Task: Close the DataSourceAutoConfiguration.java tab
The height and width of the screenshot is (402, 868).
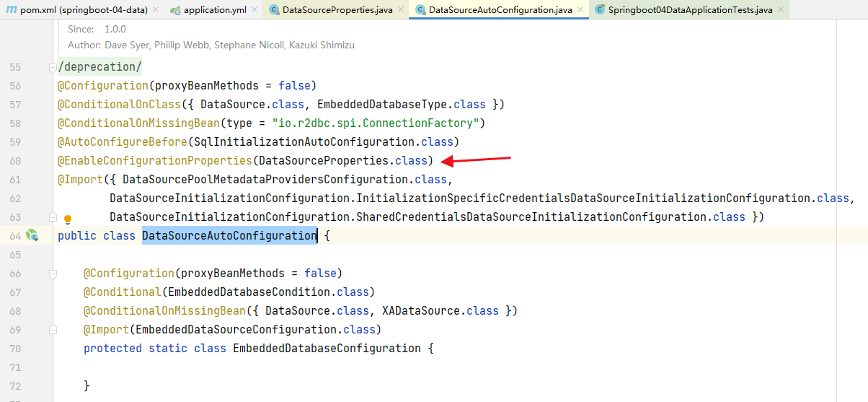Action: tap(580, 10)
